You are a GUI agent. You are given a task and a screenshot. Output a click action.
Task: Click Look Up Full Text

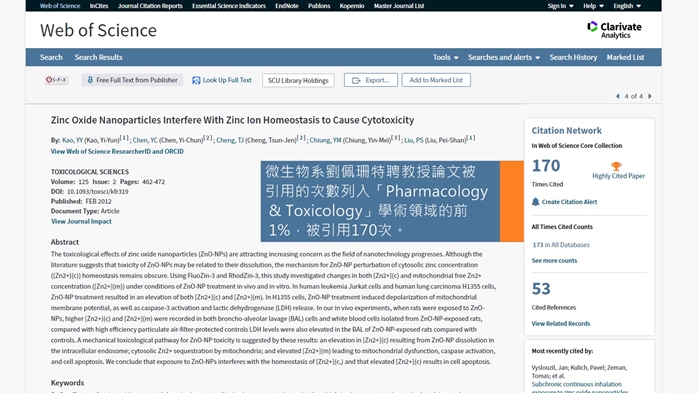click(x=222, y=80)
